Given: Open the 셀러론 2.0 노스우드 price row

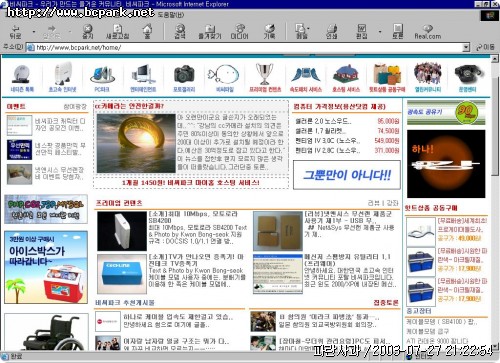Looking at the screenshot, I should (x=347, y=121).
